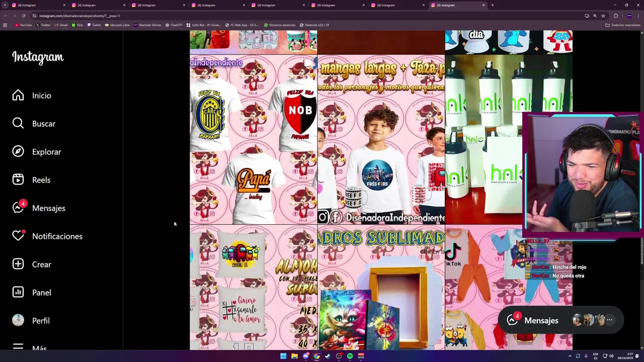
Task: Click the Instagram logo wordmark
Action: [38, 57]
